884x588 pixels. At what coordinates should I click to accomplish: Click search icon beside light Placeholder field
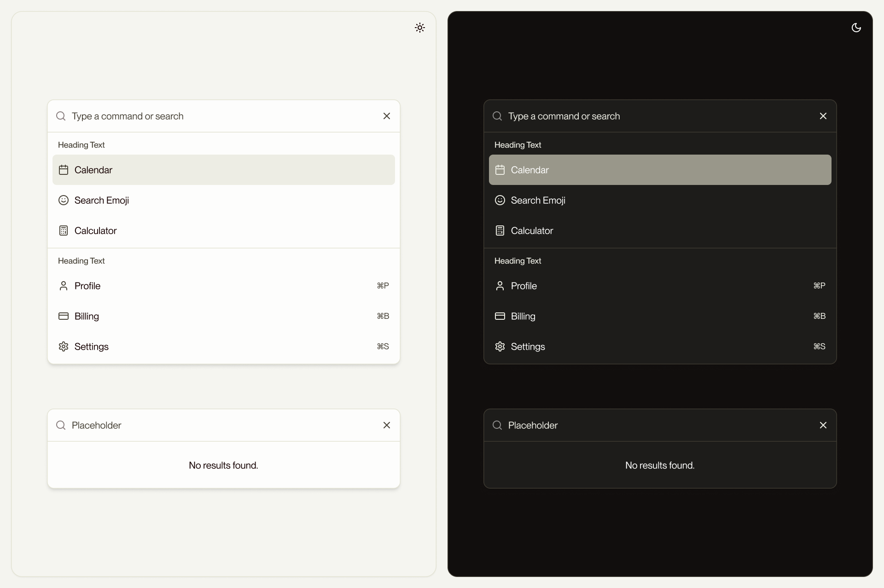(61, 425)
